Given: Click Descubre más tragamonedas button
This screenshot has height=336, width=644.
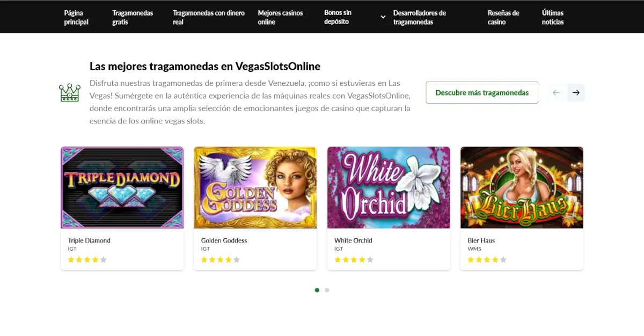Looking at the screenshot, I should pyautogui.click(x=482, y=93).
